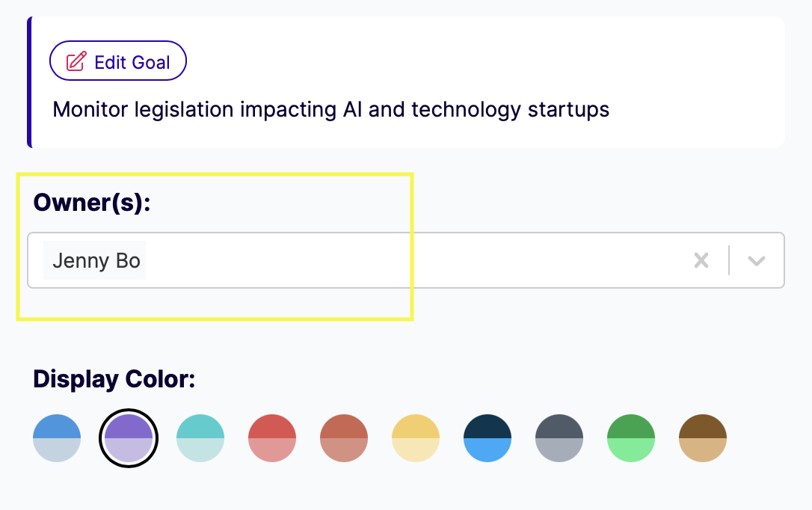Click inside the Owner(s) select field
The width and height of the screenshot is (812, 510).
click(x=411, y=260)
